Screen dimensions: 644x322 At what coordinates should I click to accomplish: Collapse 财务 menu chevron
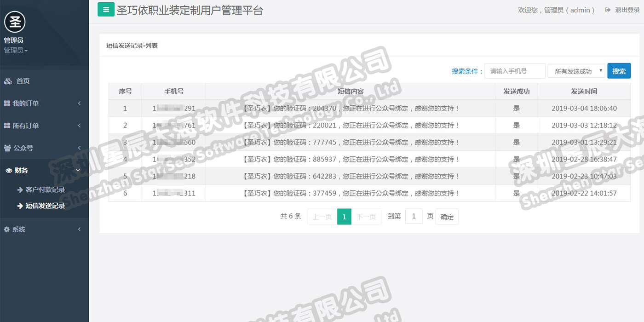(x=78, y=170)
